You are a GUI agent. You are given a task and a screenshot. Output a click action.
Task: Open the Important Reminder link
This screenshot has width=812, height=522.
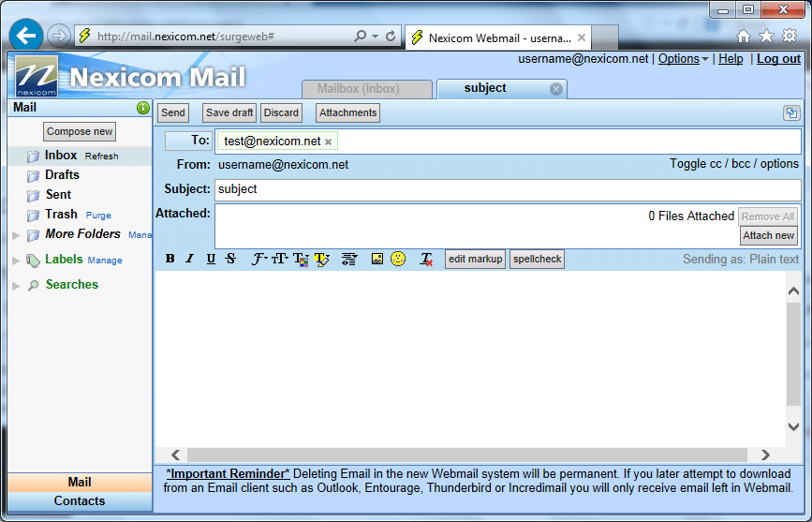(228, 474)
